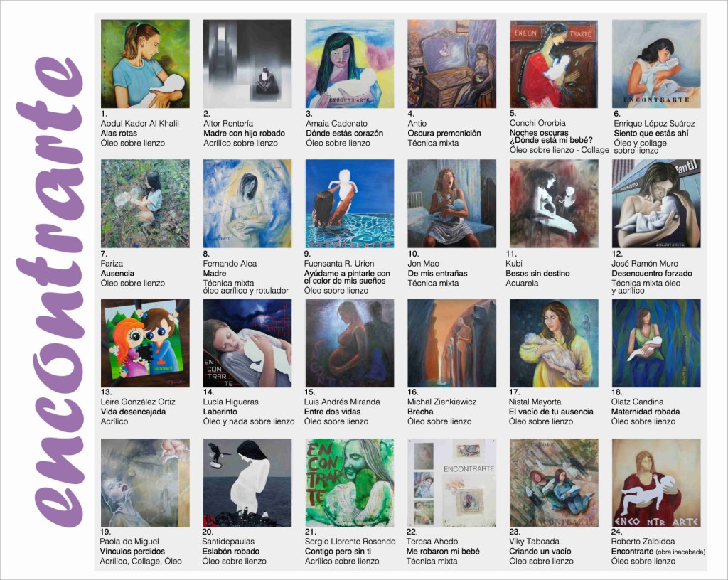Open the painting 'Alas rotas' thumbnail

point(145,63)
